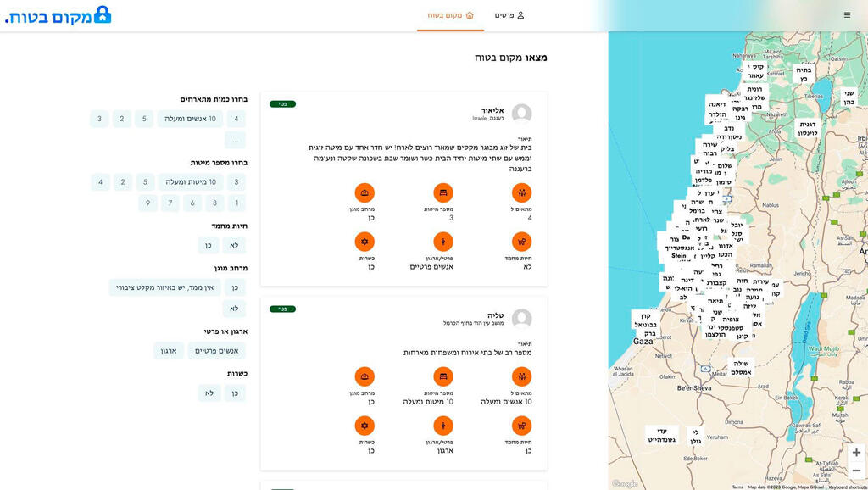Viewport: 868px width, 490px height.
Task: Click the private/organization icon in אליאור's card
Action: coord(443,242)
